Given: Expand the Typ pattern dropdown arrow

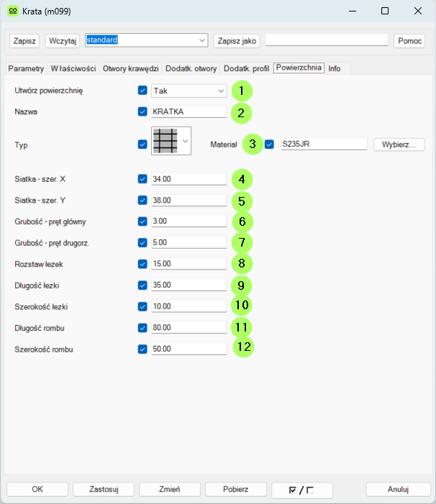Looking at the screenshot, I should point(186,142).
